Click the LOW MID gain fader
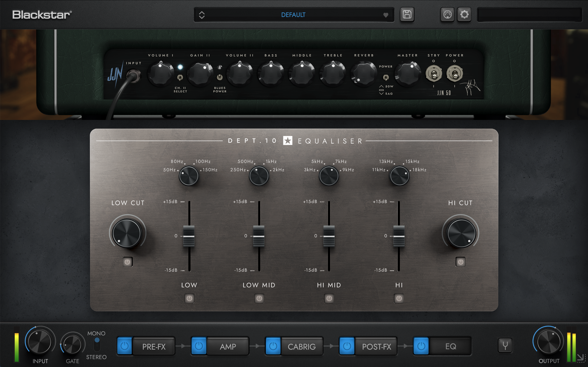The image size is (588, 367). pos(259,236)
